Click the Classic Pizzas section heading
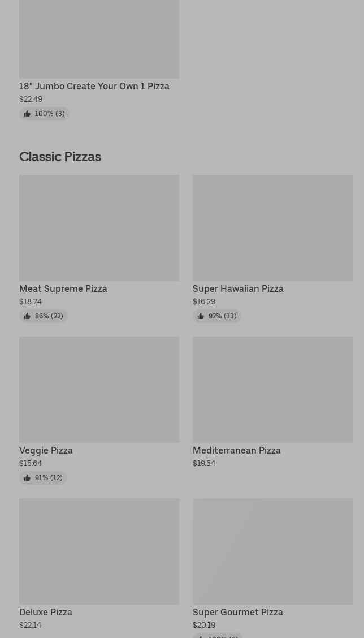Screen dimensions: 364x638 click(x=60, y=157)
